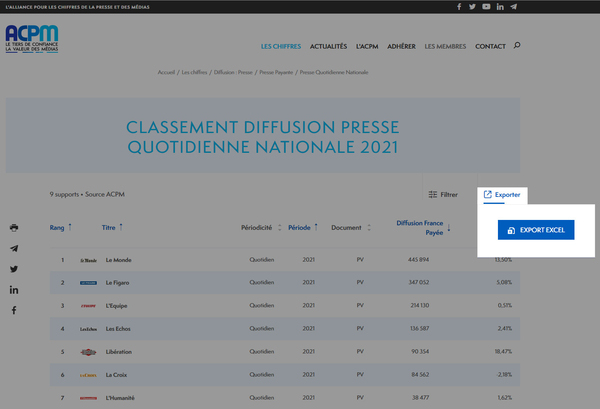Screen dimensions: 600x409
Task: Open YouTube link in top bar
Action: click(486, 7)
